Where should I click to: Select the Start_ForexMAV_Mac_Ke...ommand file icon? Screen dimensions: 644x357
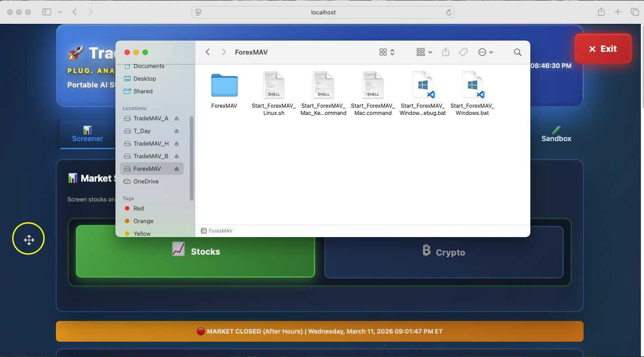click(323, 85)
